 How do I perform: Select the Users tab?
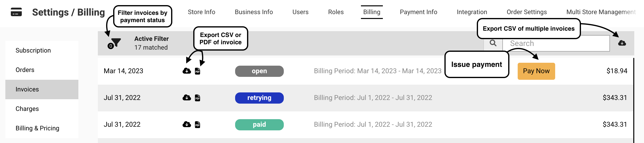300,12
